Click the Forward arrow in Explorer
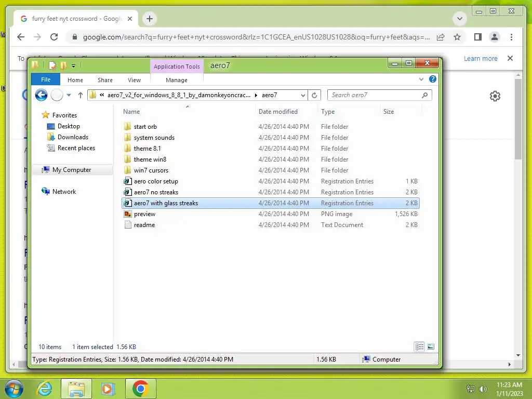The width and height of the screenshot is (532, 399). pos(57,95)
